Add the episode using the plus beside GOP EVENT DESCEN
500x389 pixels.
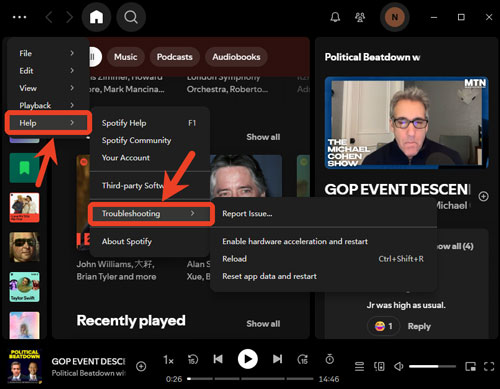(483, 196)
